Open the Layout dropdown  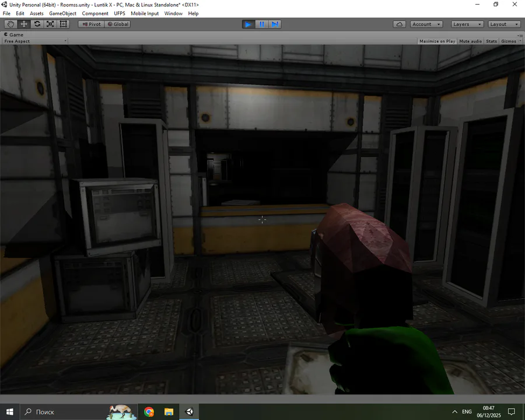pyautogui.click(x=504, y=24)
